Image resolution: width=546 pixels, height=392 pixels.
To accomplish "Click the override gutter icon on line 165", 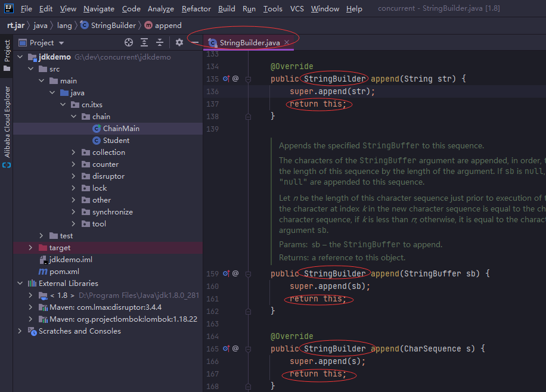I will click(227, 349).
